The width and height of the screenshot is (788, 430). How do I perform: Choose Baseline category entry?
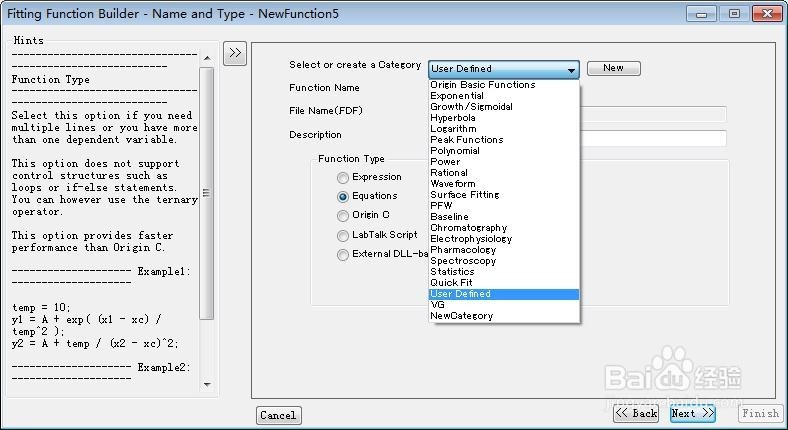click(504, 217)
